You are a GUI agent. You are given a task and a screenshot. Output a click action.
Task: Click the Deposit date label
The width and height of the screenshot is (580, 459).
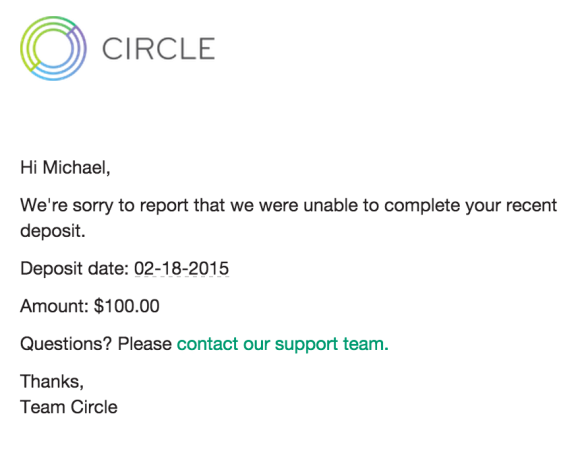pos(74,269)
